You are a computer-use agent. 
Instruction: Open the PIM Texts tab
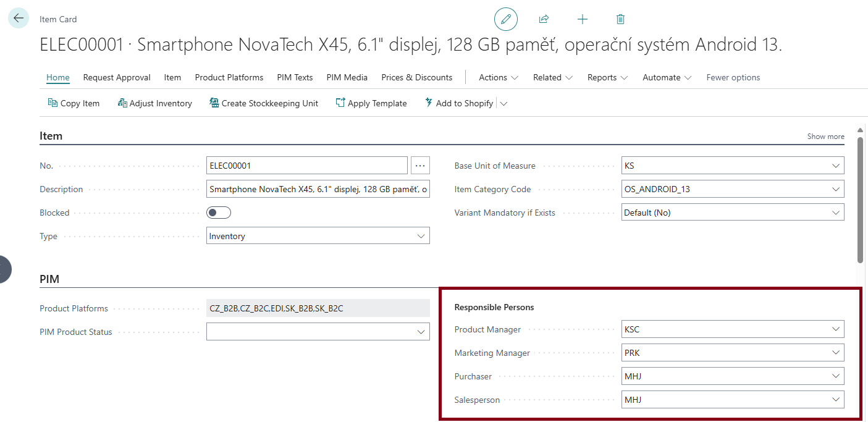tap(295, 77)
